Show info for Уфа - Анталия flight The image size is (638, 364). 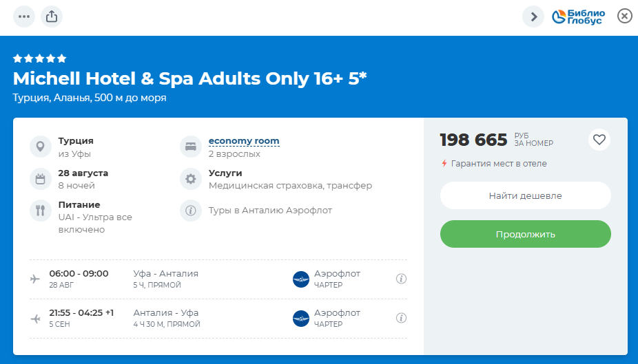pos(402,279)
